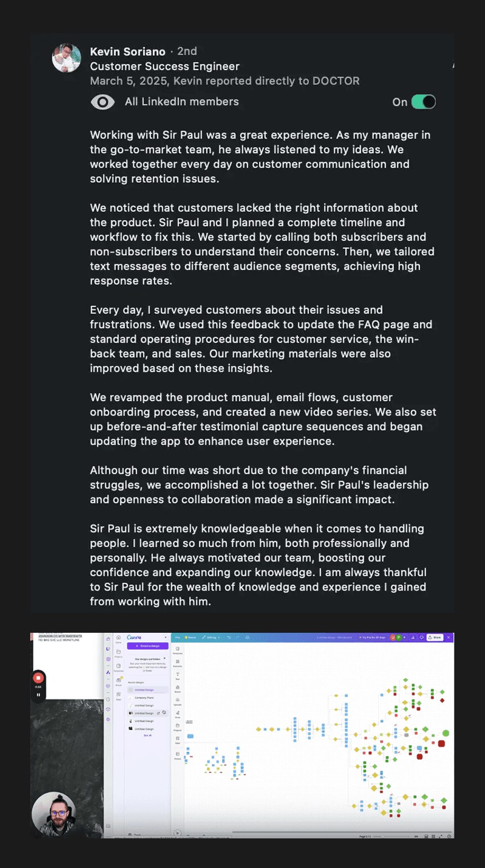Open Kevin Soriano's profile name link
Viewport: 485px width, 868px height.
pos(128,52)
